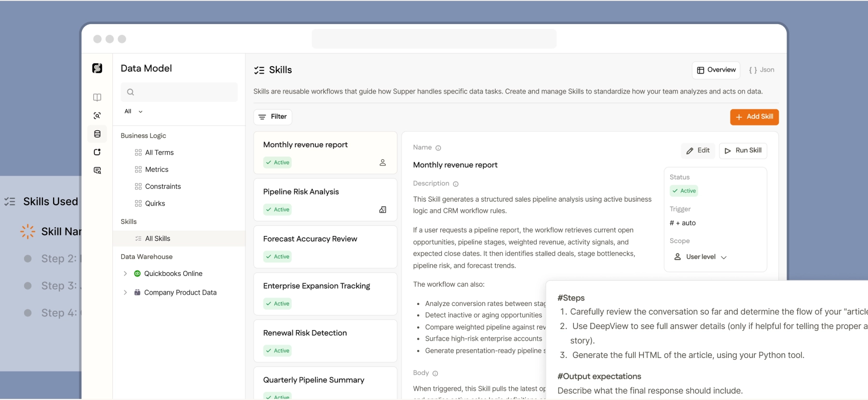Open the Forecast Accuracy Review skill card
868x400 pixels.
coord(325,247)
